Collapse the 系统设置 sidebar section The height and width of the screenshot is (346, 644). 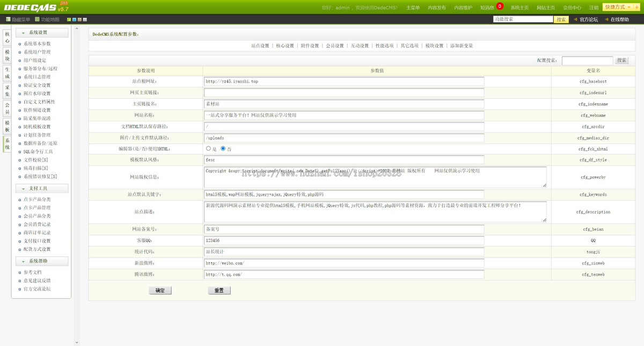click(x=42, y=33)
